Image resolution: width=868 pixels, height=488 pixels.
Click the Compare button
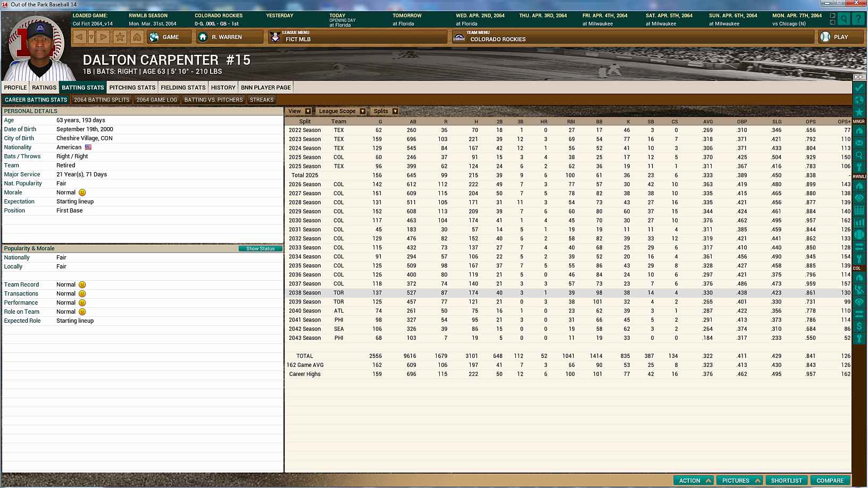coord(830,481)
